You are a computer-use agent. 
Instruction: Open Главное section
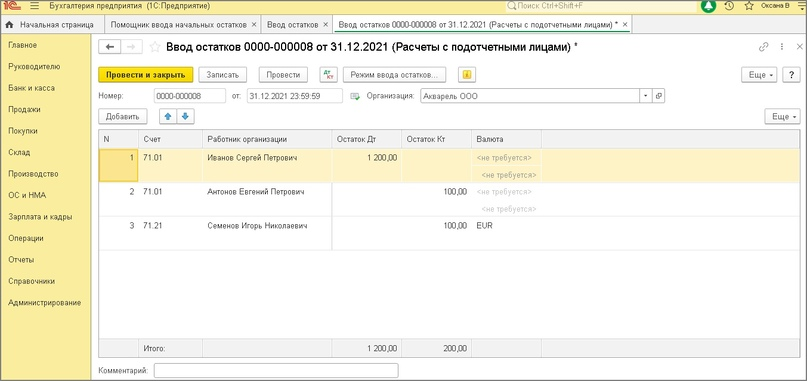[22, 45]
